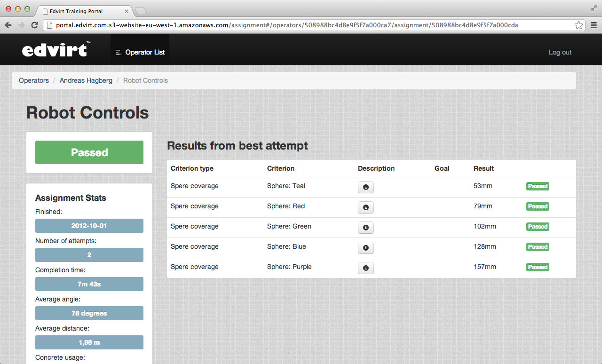Click the 2012-10-01 finished date
The height and width of the screenshot is (364, 602).
(x=89, y=226)
